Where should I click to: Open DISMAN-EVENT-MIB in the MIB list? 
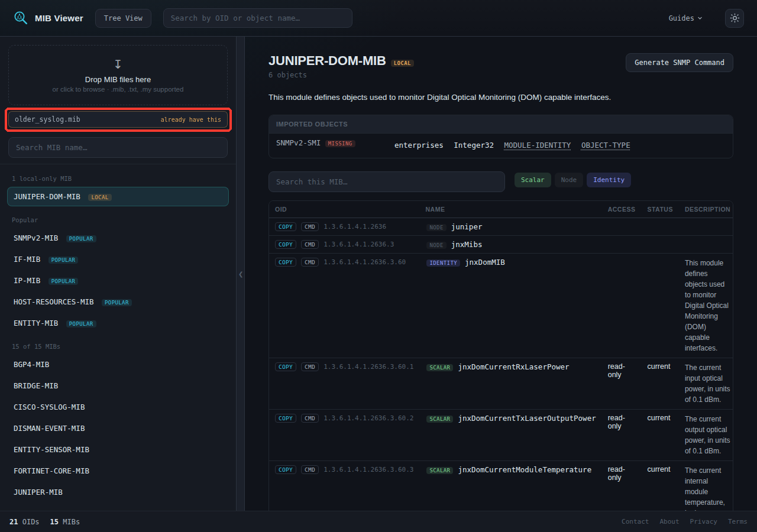118,429
